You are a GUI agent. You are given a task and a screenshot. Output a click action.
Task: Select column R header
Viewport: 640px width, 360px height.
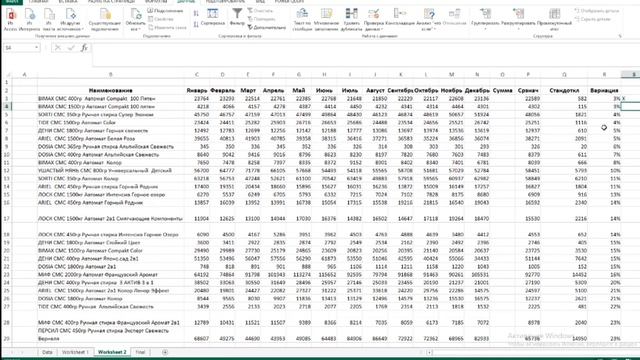(604, 74)
